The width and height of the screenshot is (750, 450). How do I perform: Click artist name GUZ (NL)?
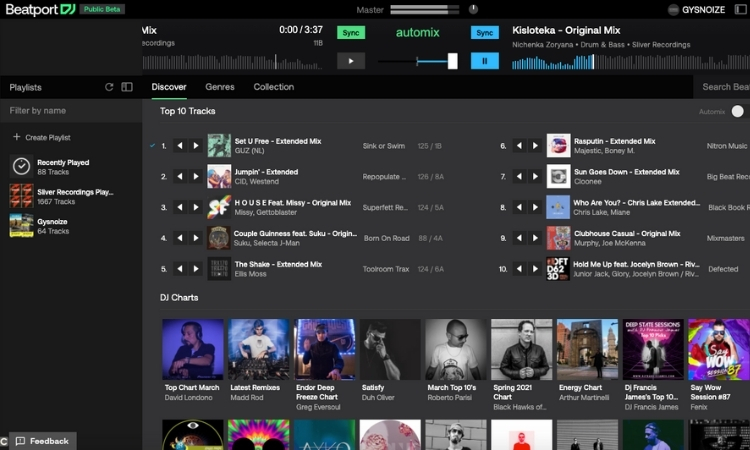[249, 151]
